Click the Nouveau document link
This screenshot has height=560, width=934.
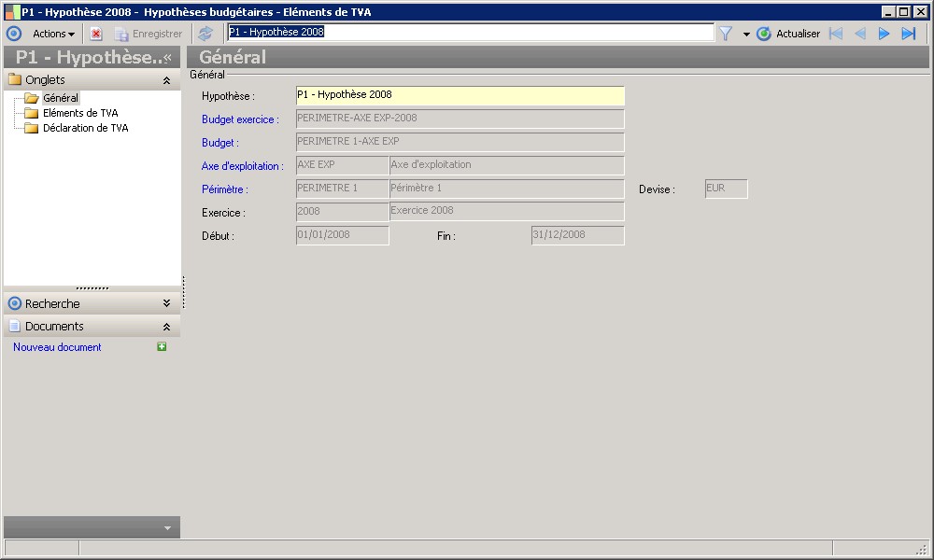(57, 347)
